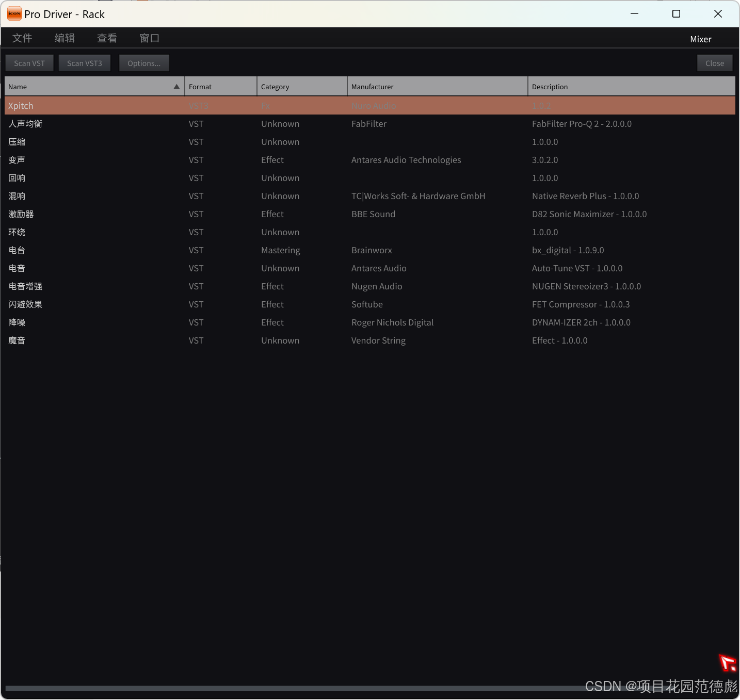
Task: Select the 回响 plugin row
Action: point(370,178)
